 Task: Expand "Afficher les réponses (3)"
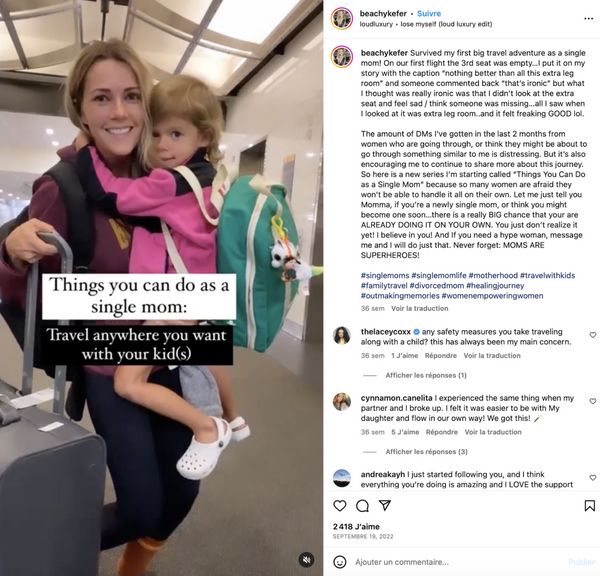pyautogui.click(x=426, y=452)
